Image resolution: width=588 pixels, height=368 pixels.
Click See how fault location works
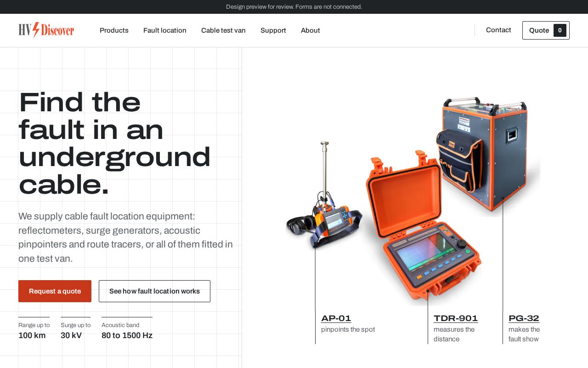[154, 291]
